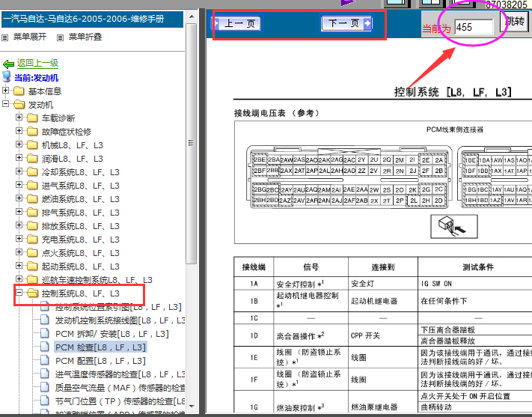The width and height of the screenshot is (532, 417).
Task: Click the page icon for PCM 检查
Action: coord(45,347)
